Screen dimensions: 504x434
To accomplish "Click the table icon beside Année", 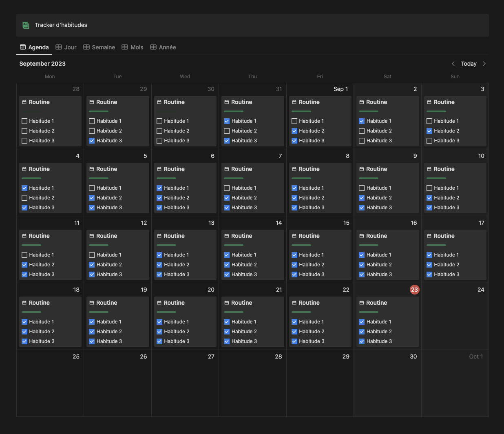I will click(153, 47).
